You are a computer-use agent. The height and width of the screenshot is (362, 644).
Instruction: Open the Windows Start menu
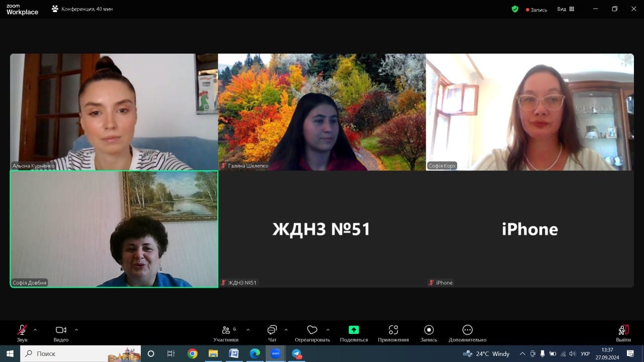point(10,353)
